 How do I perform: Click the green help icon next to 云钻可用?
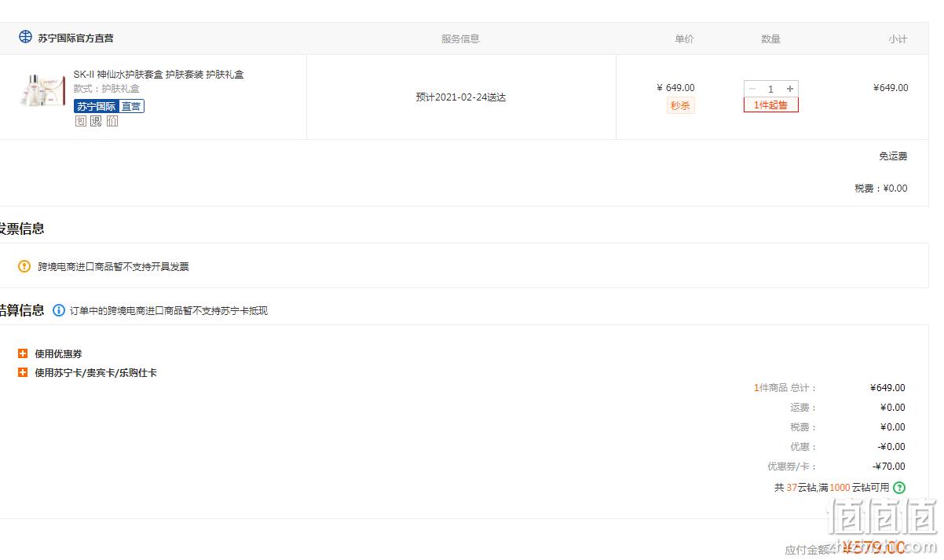coord(899,488)
